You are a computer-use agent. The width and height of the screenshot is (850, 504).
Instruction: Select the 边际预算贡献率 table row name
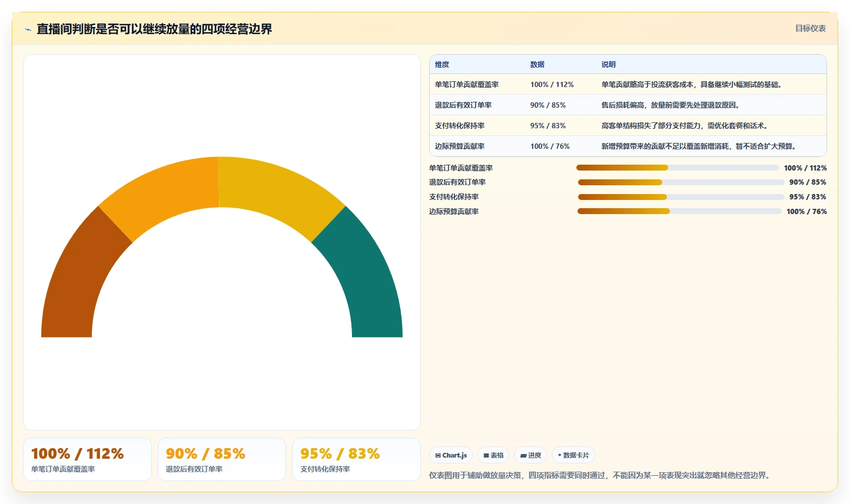pos(460,146)
